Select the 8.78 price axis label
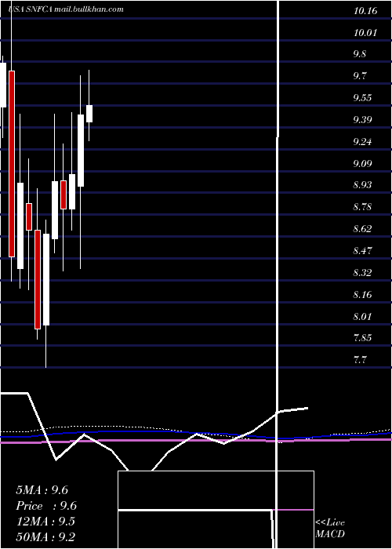This screenshot has width=392, height=549. tap(362, 207)
